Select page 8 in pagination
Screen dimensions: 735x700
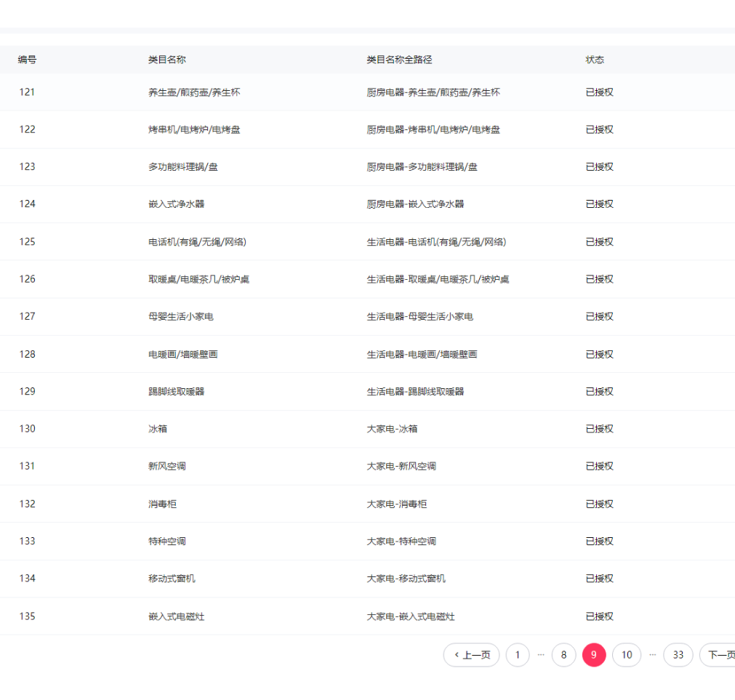pos(563,655)
